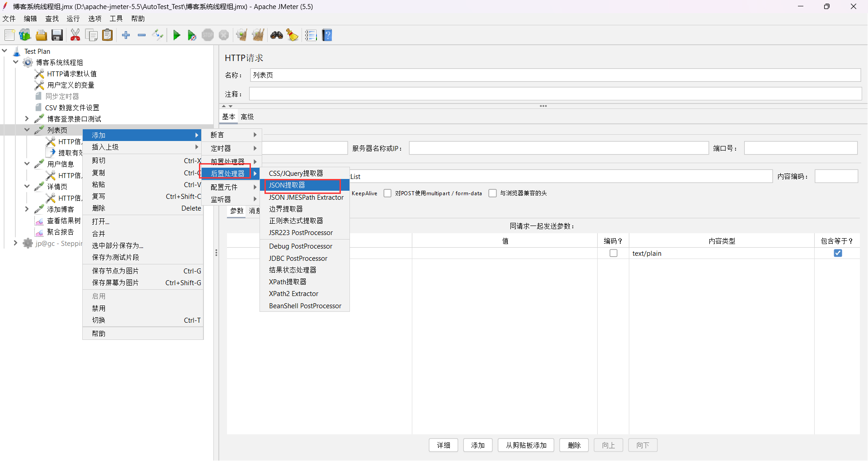Screen dimensions: 868x461
Task: Collapse the 详情页 node
Action: tap(27, 187)
